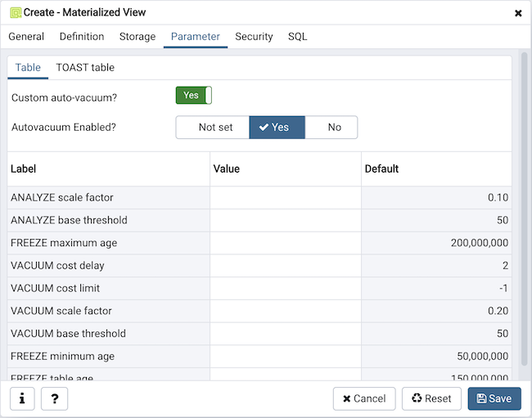Open the Definition tab
This screenshot has height=418, width=532.
(82, 37)
